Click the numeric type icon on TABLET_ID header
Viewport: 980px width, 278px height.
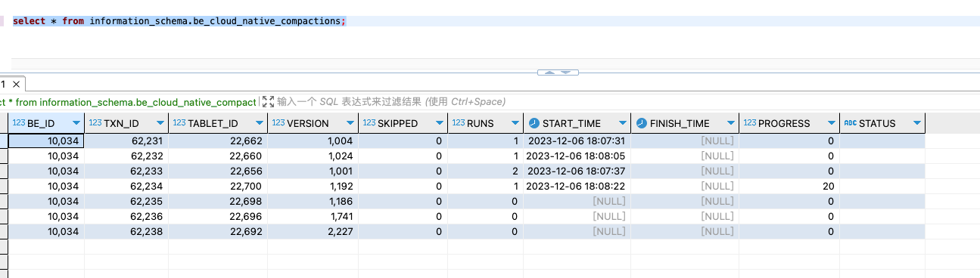coord(179,123)
